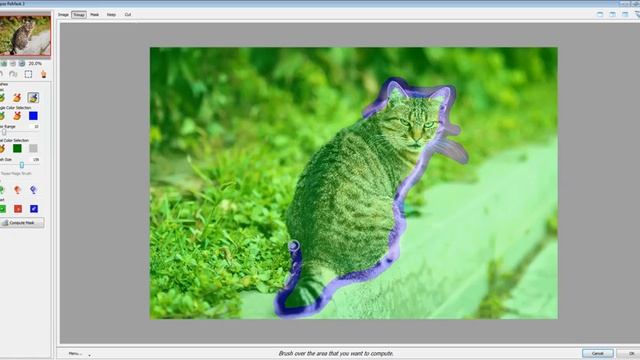The image size is (640, 360).
Task: Select the red cut brush tool
Action: point(17,98)
